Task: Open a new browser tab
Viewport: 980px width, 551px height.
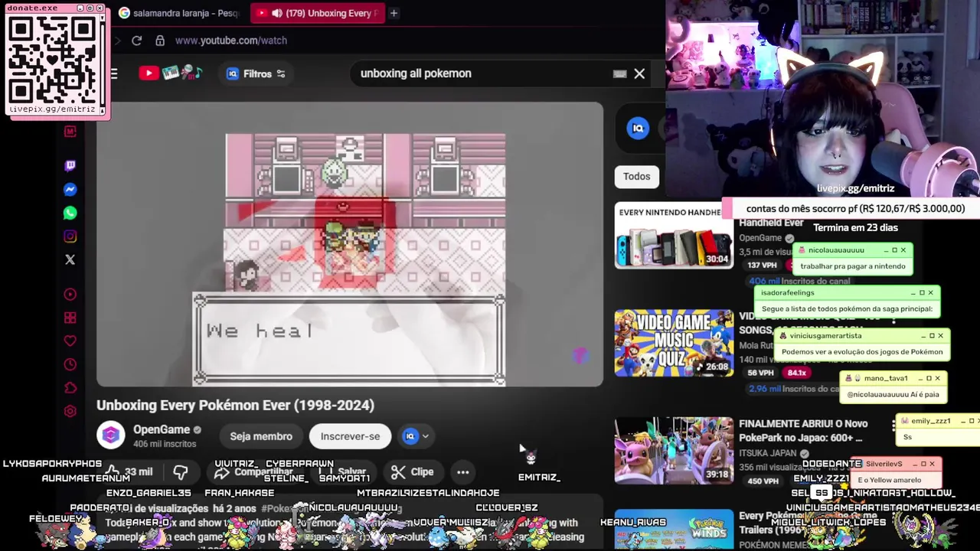Action: 394,13
